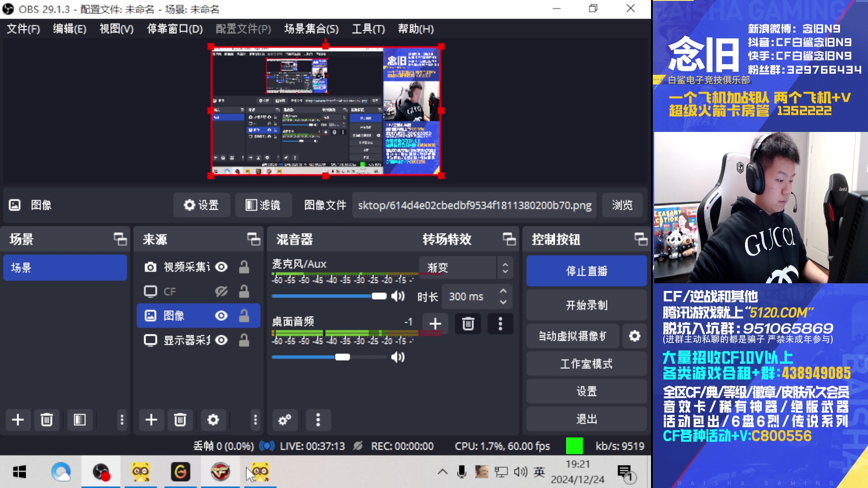Select the CF source row

(198, 291)
